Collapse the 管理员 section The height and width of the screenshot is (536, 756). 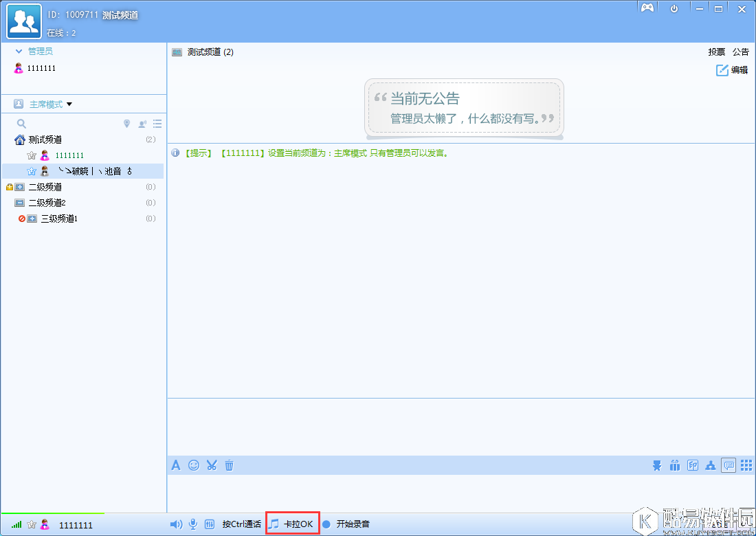[18, 50]
